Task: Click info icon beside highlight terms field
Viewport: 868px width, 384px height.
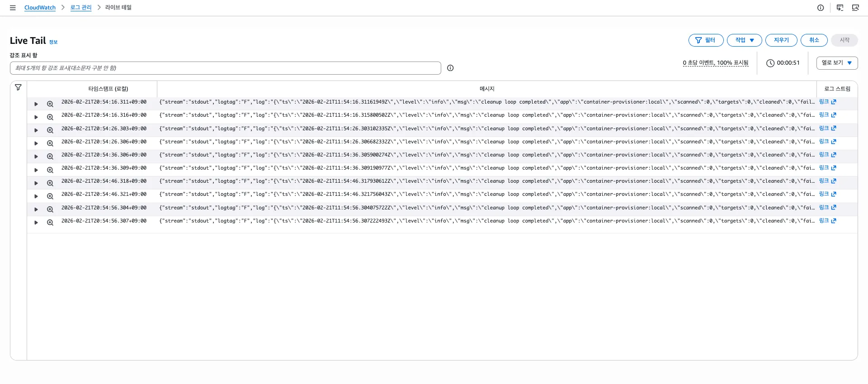Action: (450, 68)
